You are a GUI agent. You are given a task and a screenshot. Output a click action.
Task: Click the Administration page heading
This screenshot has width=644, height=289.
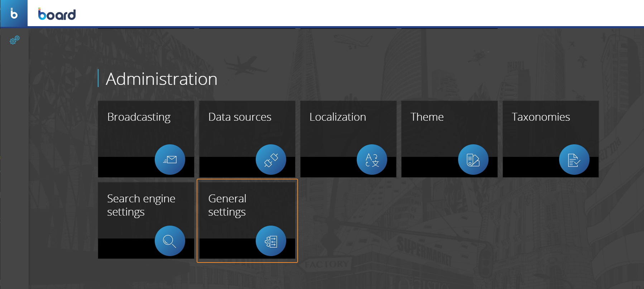click(x=162, y=79)
